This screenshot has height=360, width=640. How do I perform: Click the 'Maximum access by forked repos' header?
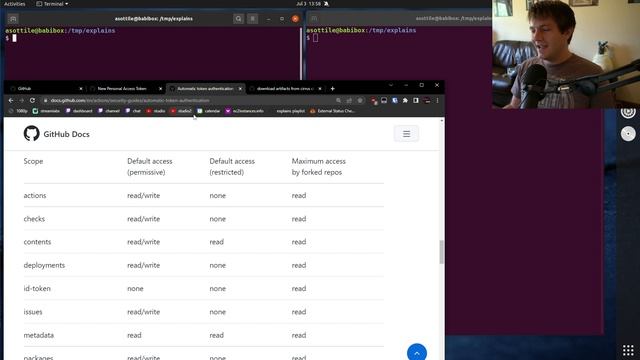318,167
